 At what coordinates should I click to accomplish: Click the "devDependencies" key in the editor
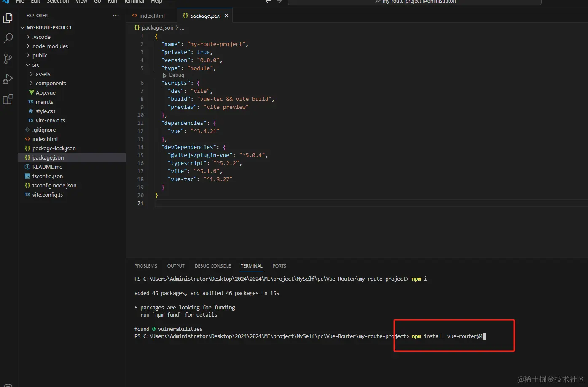pos(188,147)
